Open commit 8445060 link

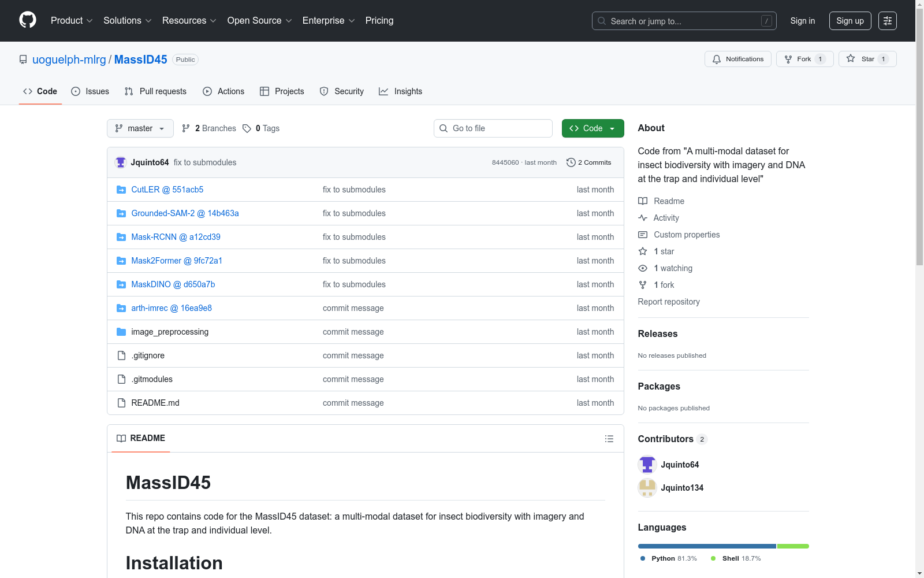click(505, 162)
